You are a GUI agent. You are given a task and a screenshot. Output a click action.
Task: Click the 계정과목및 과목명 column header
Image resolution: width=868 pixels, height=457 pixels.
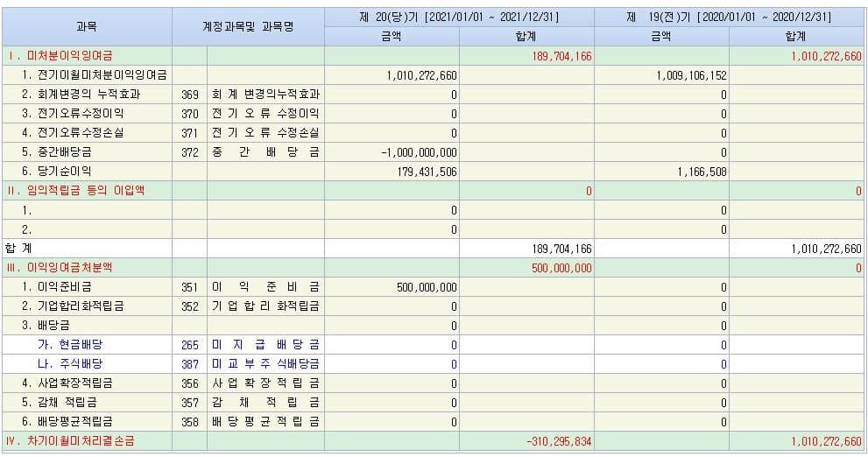point(248,26)
